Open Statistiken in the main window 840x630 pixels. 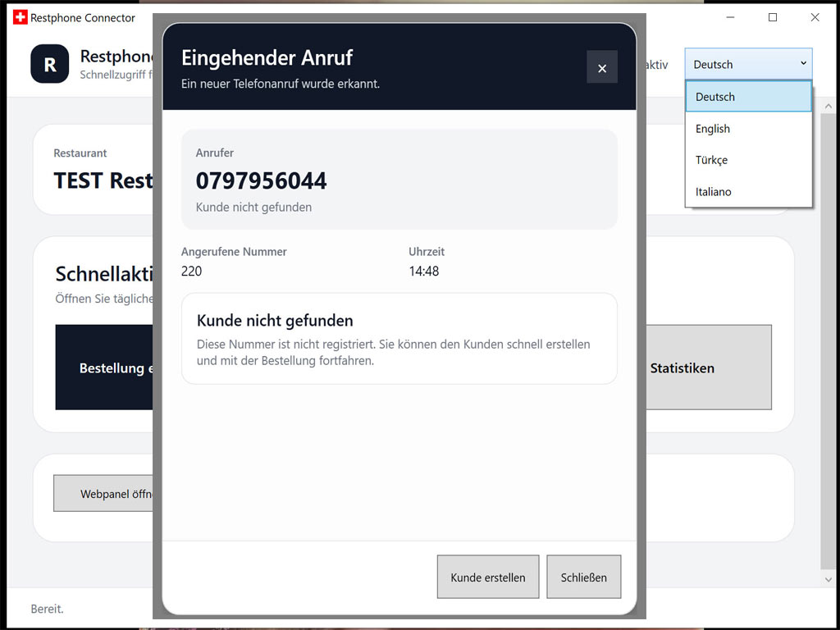tap(709, 367)
